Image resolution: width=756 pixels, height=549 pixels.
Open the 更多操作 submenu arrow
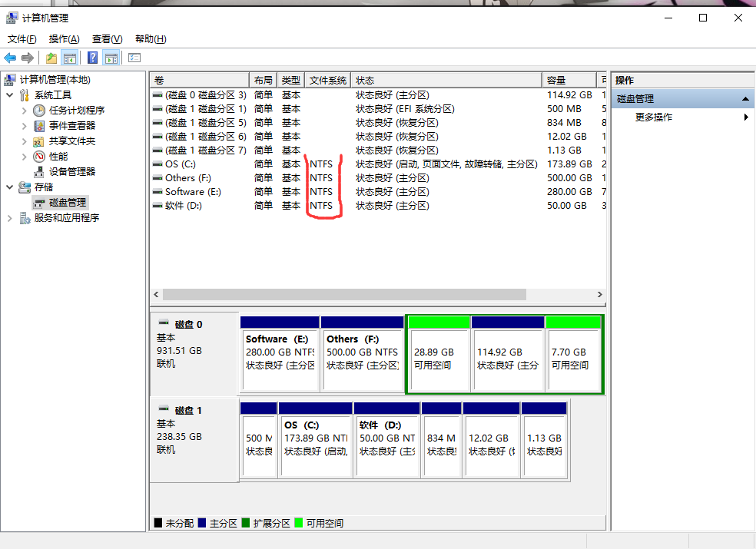[746, 117]
